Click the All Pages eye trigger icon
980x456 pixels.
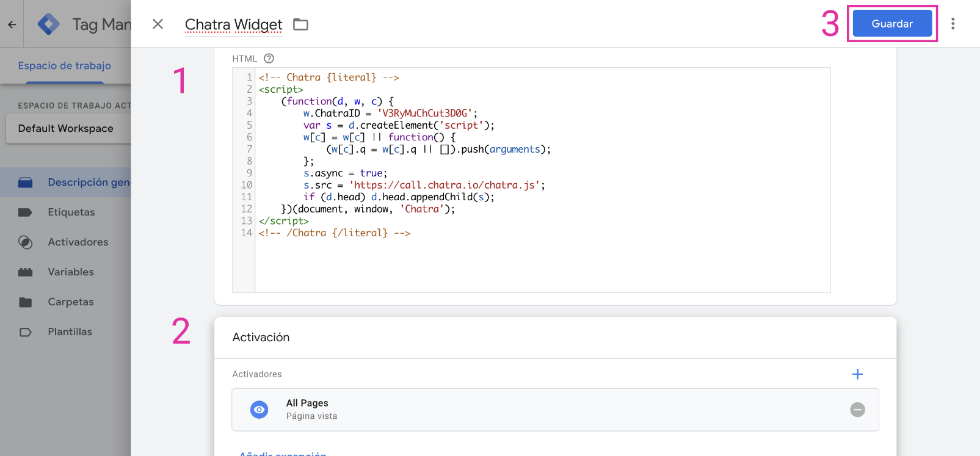coord(260,410)
